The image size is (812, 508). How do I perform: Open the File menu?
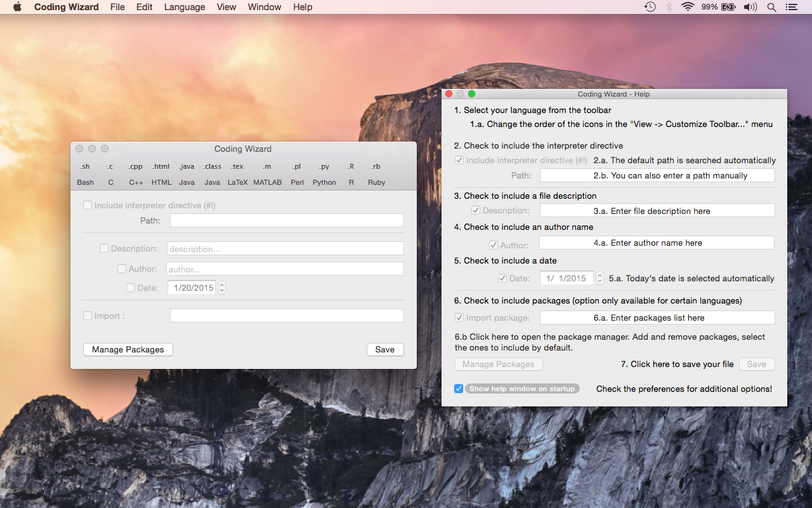click(117, 7)
